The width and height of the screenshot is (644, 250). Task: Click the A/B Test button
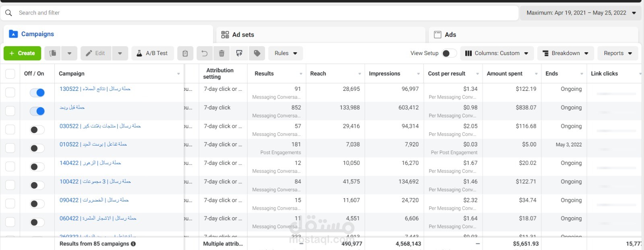tap(152, 53)
